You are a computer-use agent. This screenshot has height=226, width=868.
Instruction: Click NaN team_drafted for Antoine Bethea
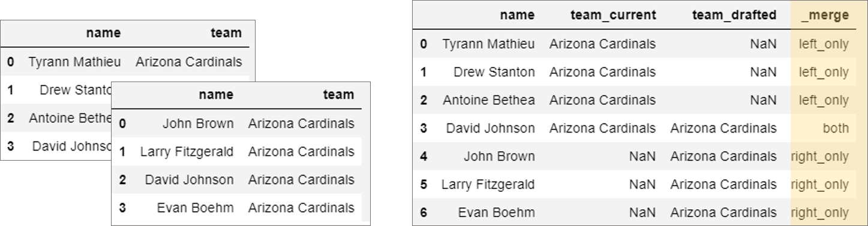coord(763,100)
